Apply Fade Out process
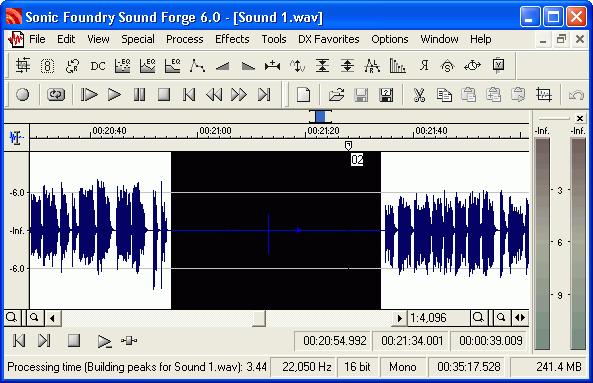The image size is (593, 383). (248, 67)
